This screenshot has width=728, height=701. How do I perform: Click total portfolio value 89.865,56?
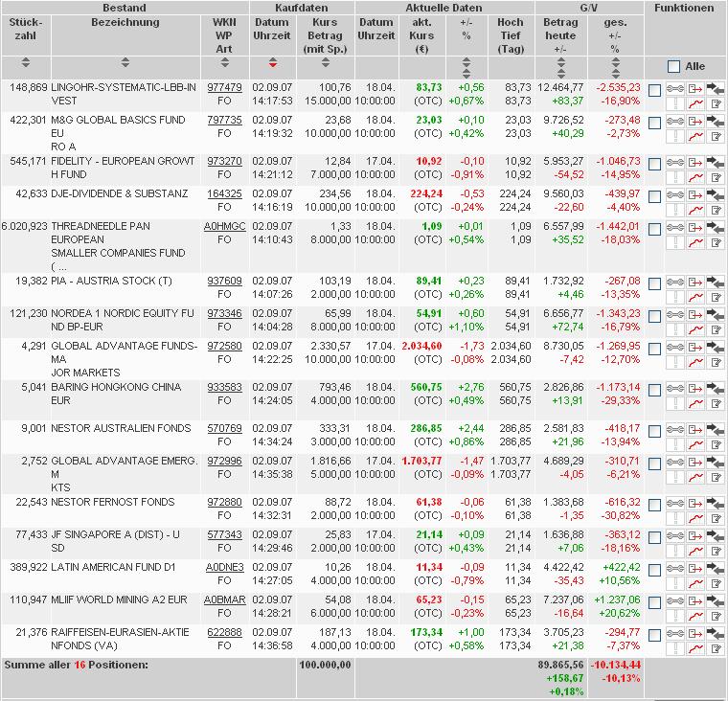[x=560, y=665]
